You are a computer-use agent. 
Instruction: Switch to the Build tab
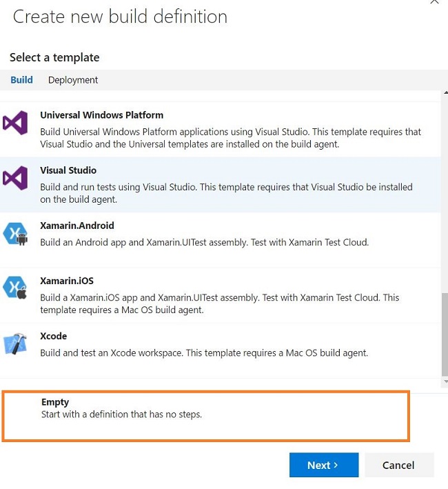(x=21, y=80)
